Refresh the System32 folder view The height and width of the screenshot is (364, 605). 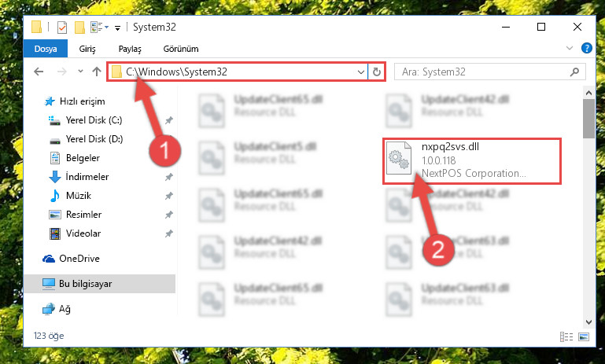[377, 72]
